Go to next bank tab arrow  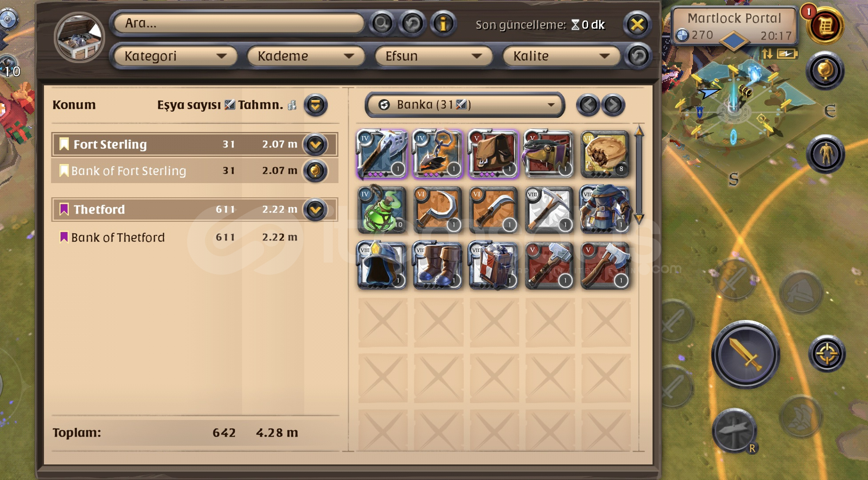coord(613,105)
